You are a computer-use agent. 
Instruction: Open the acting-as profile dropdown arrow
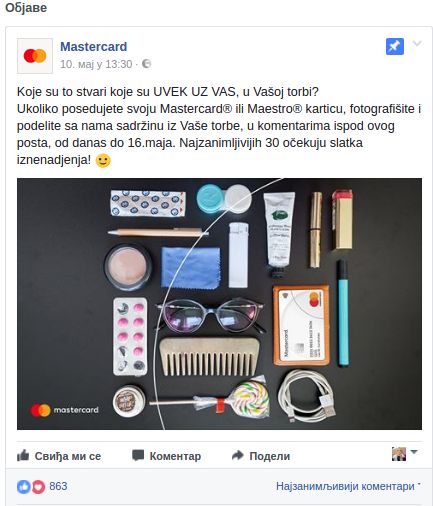click(x=414, y=452)
